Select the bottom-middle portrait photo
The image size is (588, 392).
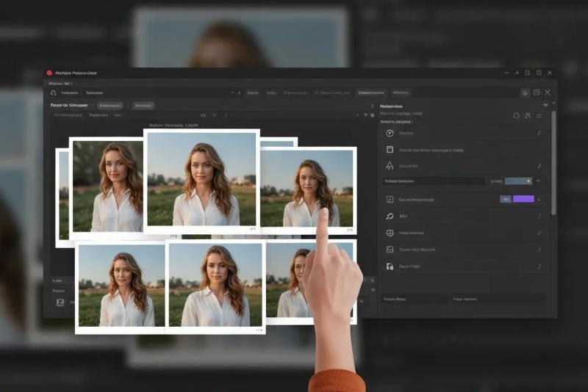click(215, 286)
